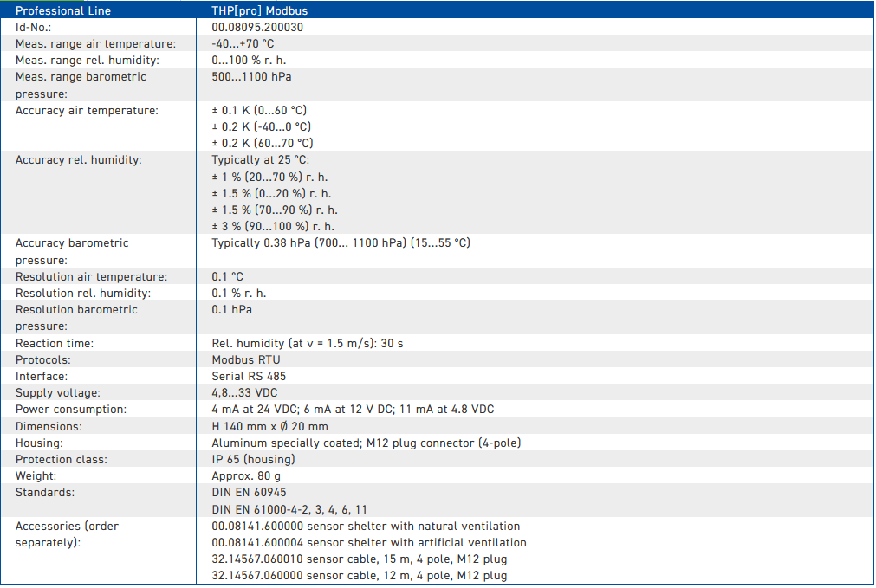Viewport: 876px width, 588px height.
Task: Click the 'Reaction time:' label
Action: pos(55,344)
